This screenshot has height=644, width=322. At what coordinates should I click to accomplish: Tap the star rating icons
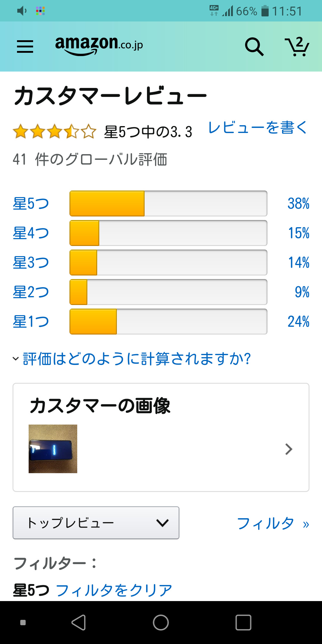pos(55,132)
